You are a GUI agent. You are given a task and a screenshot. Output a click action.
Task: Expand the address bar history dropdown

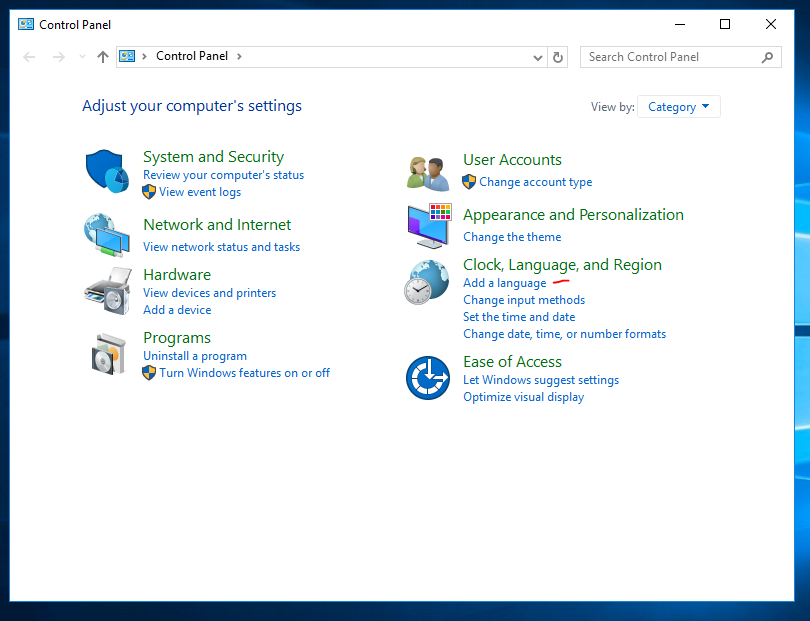click(x=538, y=57)
